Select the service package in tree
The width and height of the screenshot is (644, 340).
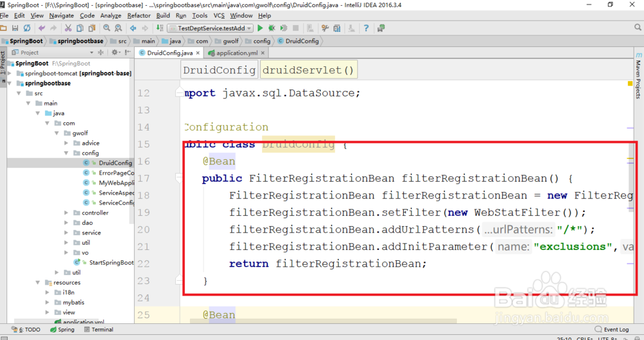(x=91, y=233)
